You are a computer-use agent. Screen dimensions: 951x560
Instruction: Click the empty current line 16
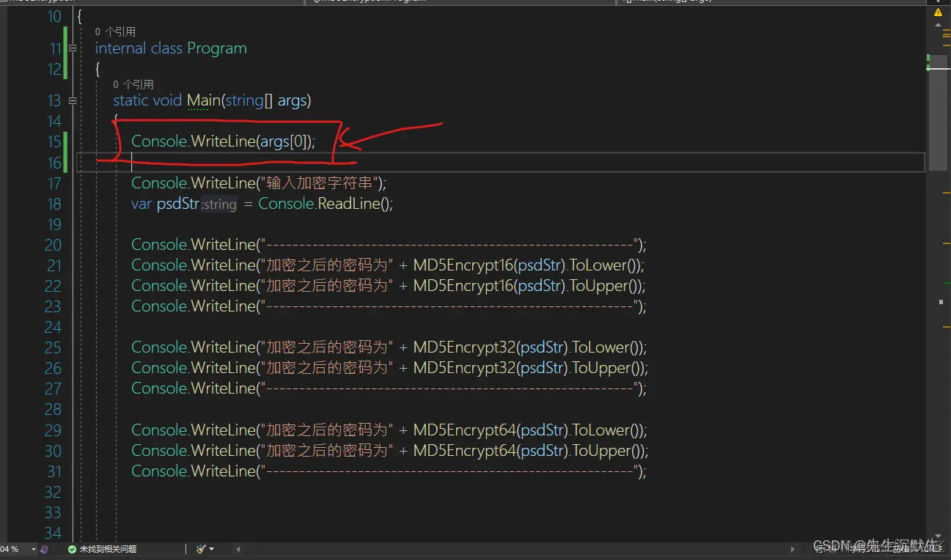tap(501, 162)
